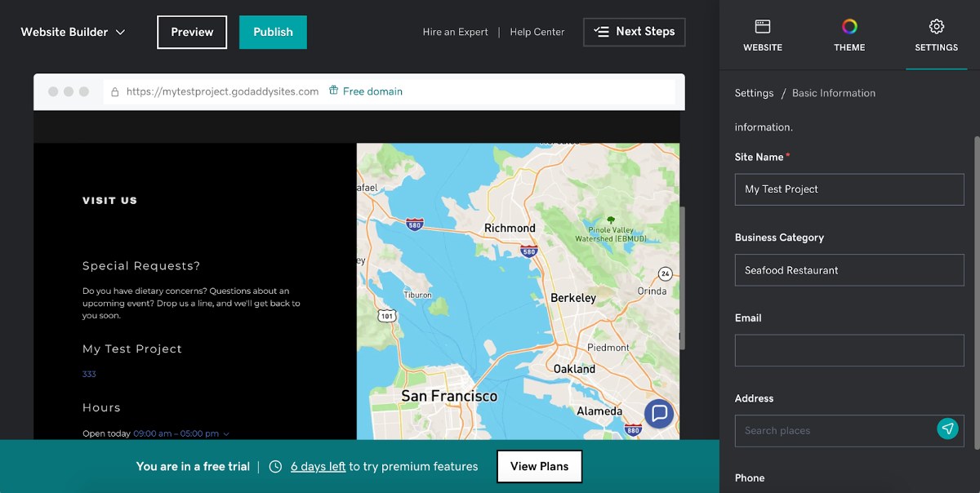Click the gift icon beside Free domain
This screenshot has height=493, width=980.
(x=333, y=91)
